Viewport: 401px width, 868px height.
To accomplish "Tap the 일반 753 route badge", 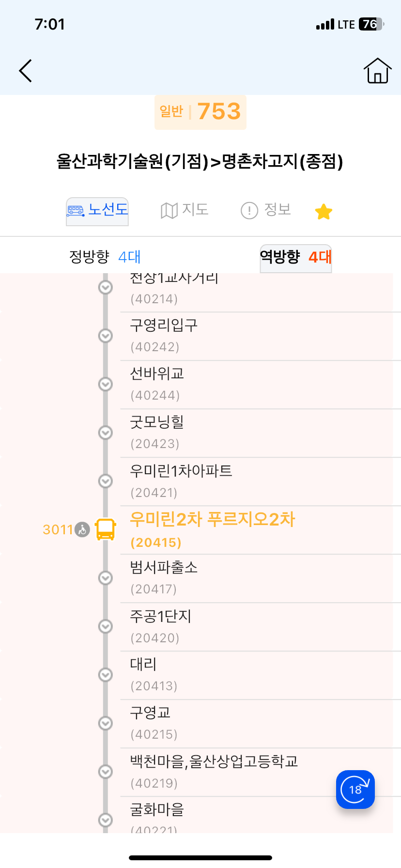I will pos(200,112).
